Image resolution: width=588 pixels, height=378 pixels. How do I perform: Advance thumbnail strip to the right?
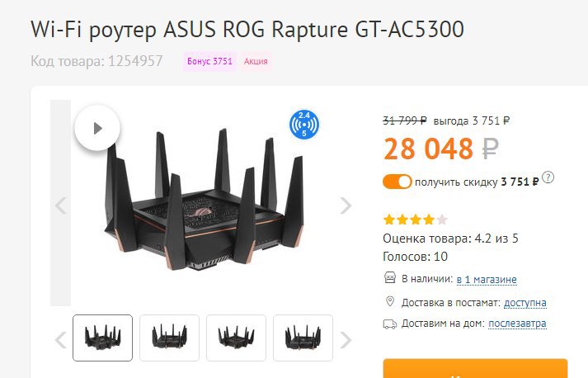(346, 340)
